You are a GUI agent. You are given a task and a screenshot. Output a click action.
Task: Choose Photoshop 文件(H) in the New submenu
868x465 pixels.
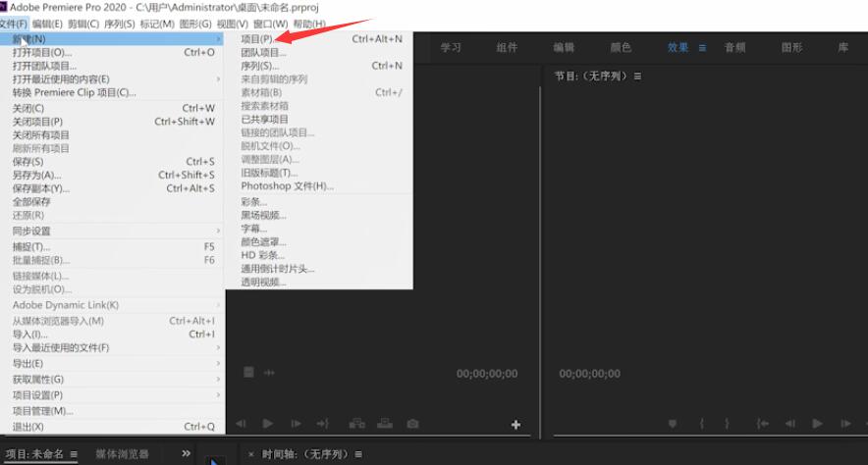click(x=319, y=186)
